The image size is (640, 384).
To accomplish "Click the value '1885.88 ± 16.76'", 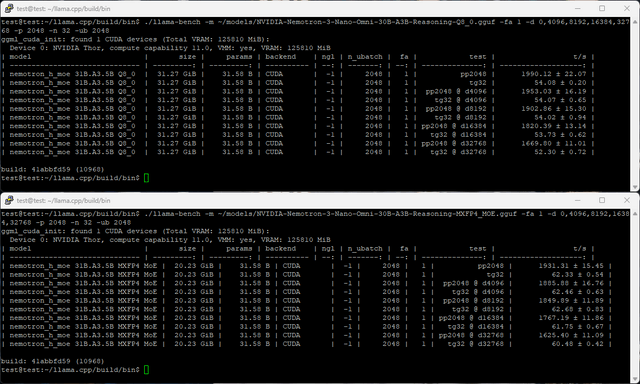I will click(x=571, y=283).
